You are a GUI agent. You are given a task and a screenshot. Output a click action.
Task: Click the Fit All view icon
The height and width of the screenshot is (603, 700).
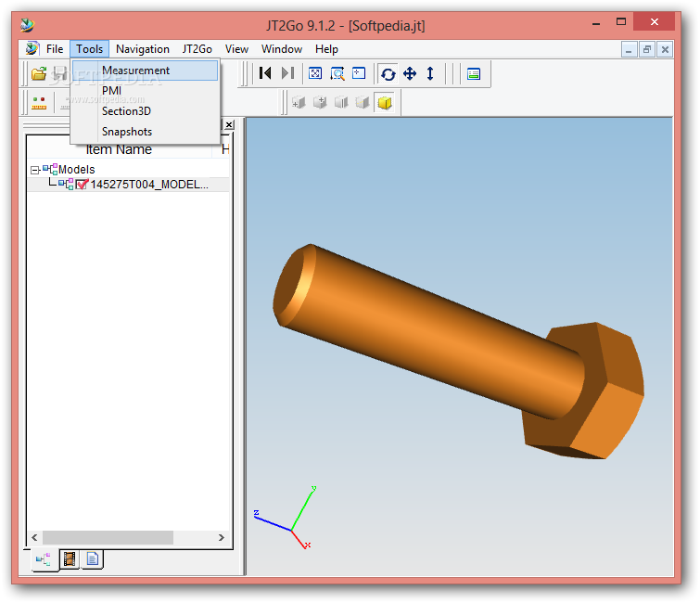tap(315, 73)
